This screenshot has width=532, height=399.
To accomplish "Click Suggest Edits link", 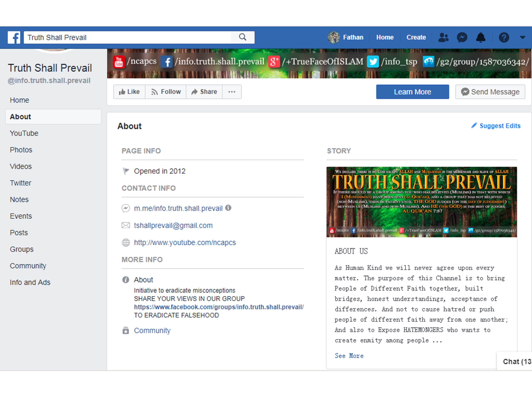I will pos(496,126).
